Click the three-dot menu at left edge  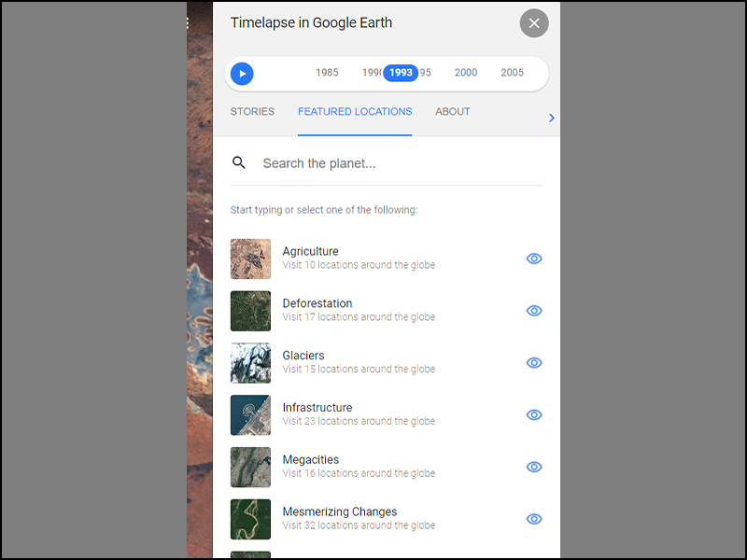pos(188,22)
